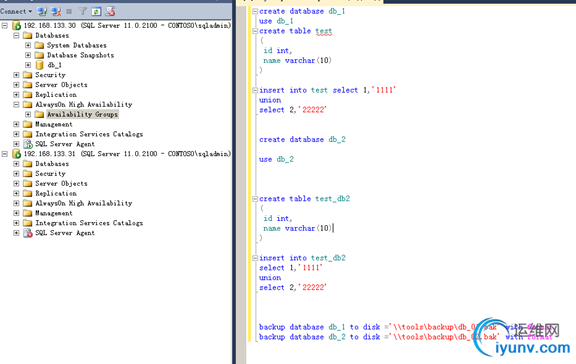Expand Security under 192.168.133.31

(16, 173)
